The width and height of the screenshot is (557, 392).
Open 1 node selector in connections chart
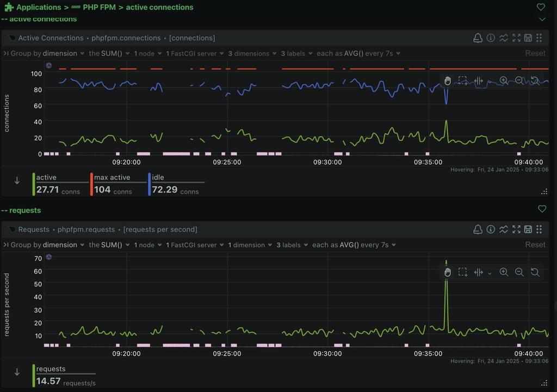148,54
